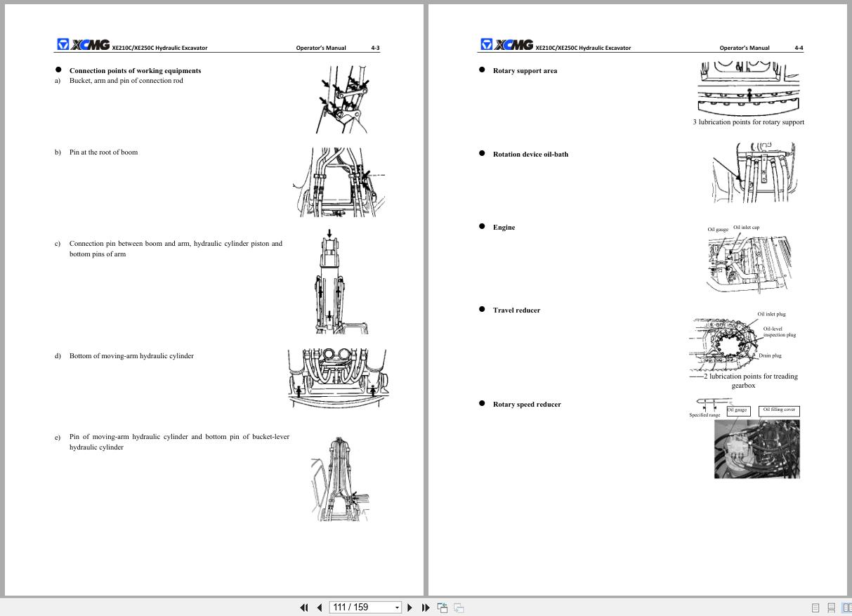Viewport: 852px width, 616px height.
Task: Click the 'Oil inlet cap' label
Action: point(746,228)
